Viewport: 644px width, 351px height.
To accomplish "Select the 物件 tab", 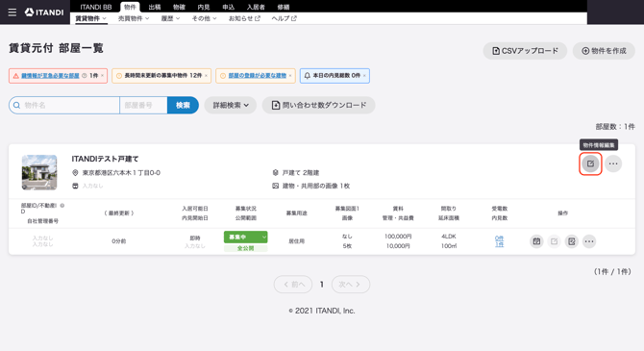I will click(x=130, y=7).
